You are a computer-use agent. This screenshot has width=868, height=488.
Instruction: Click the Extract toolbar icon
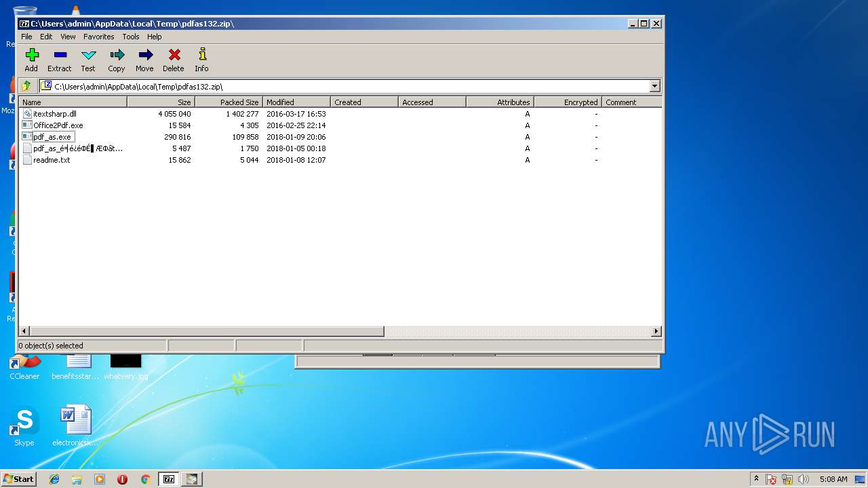pyautogui.click(x=60, y=60)
